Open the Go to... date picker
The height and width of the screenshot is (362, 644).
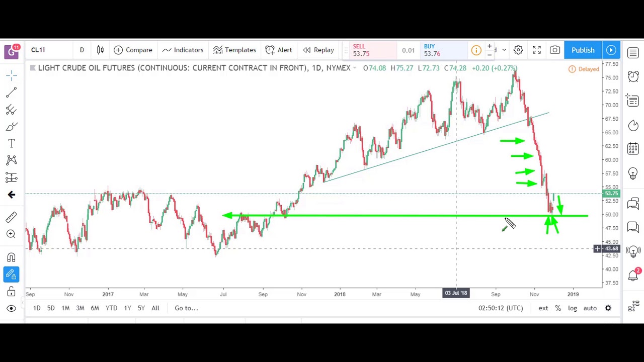186,308
